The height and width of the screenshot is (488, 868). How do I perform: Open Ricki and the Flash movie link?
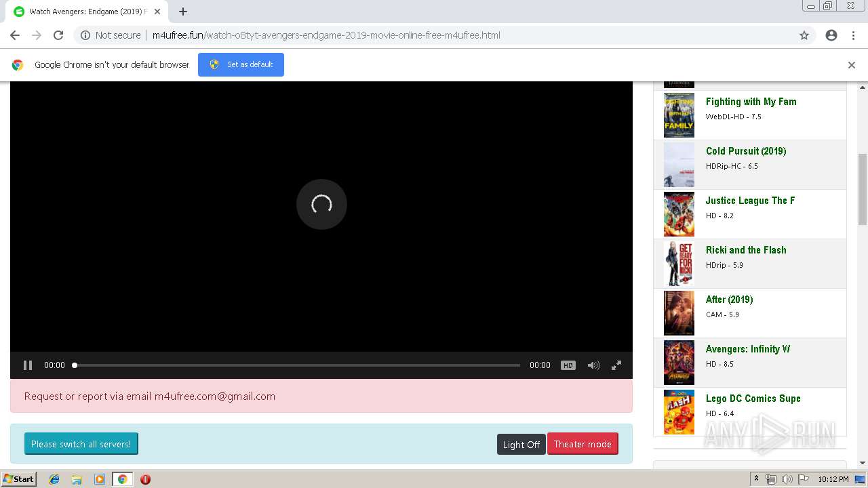pos(746,250)
